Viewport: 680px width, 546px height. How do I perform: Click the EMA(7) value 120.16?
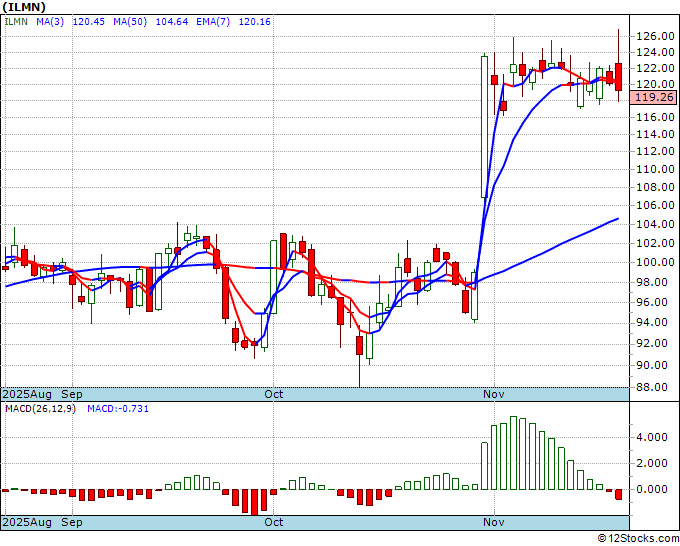coord(255,22)
